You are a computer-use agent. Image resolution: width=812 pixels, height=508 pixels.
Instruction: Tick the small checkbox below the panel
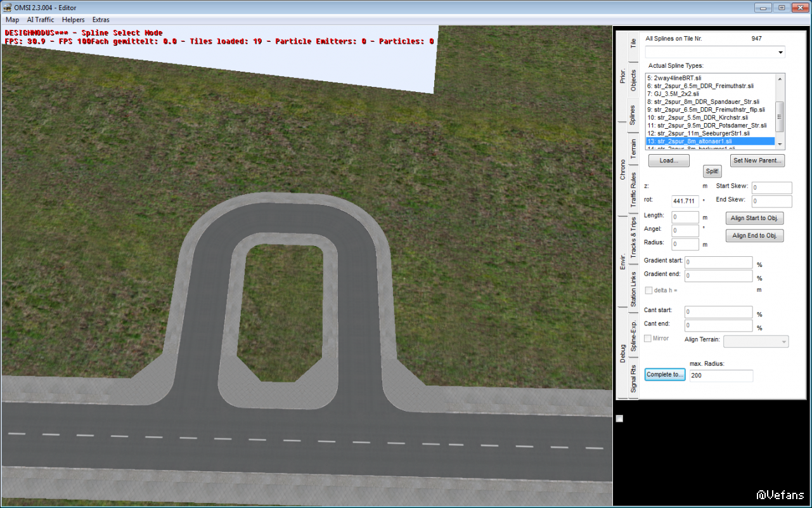tap(619, 419)
